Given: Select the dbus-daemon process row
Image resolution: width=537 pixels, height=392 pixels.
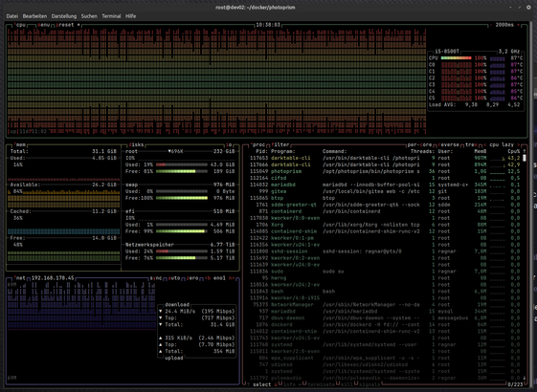Looking at the screenshot, I should click(x=385, y=318).
